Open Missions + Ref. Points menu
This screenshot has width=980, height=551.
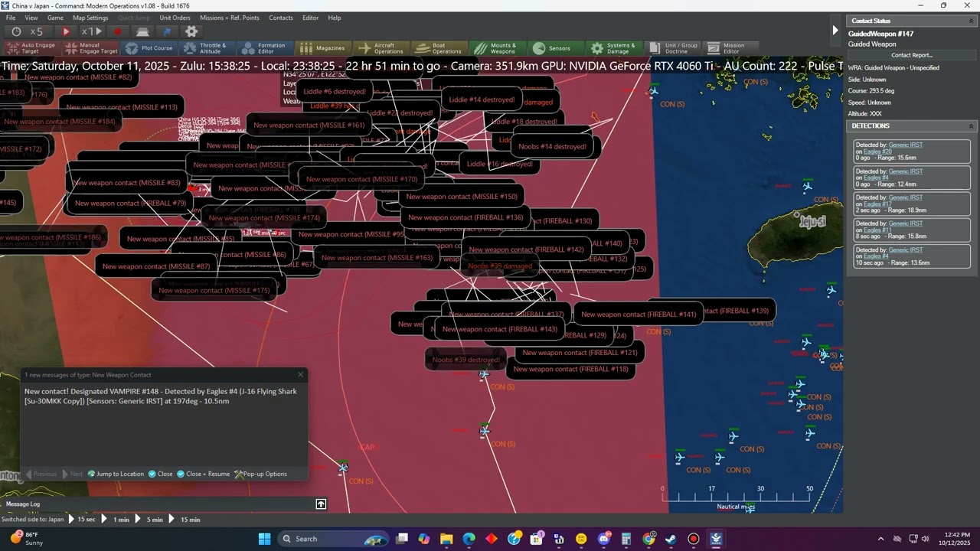[230, 18]
